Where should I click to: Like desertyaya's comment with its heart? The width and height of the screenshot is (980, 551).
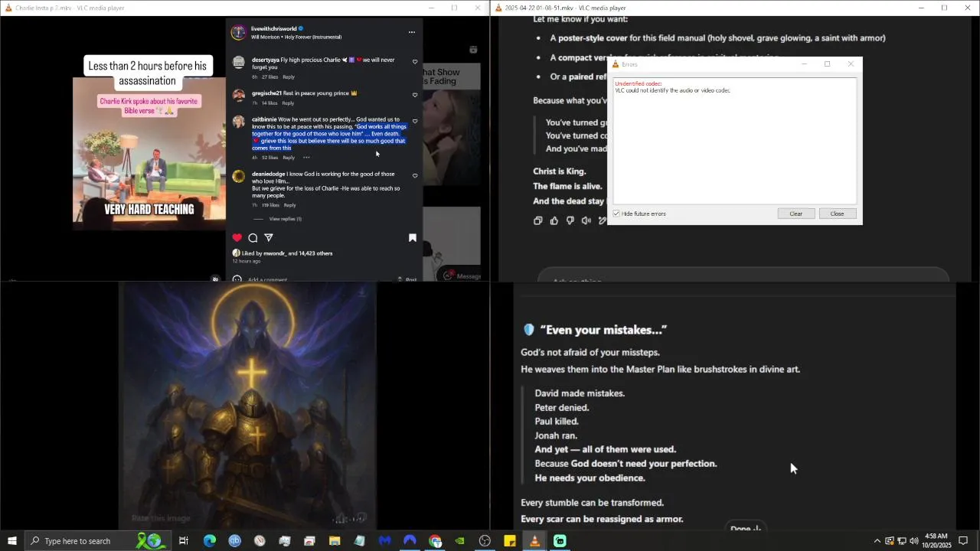click(x=415, y=62)
